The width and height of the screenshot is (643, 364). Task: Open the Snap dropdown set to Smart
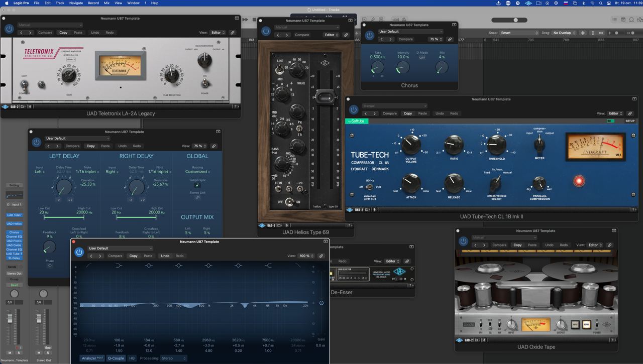519,33
